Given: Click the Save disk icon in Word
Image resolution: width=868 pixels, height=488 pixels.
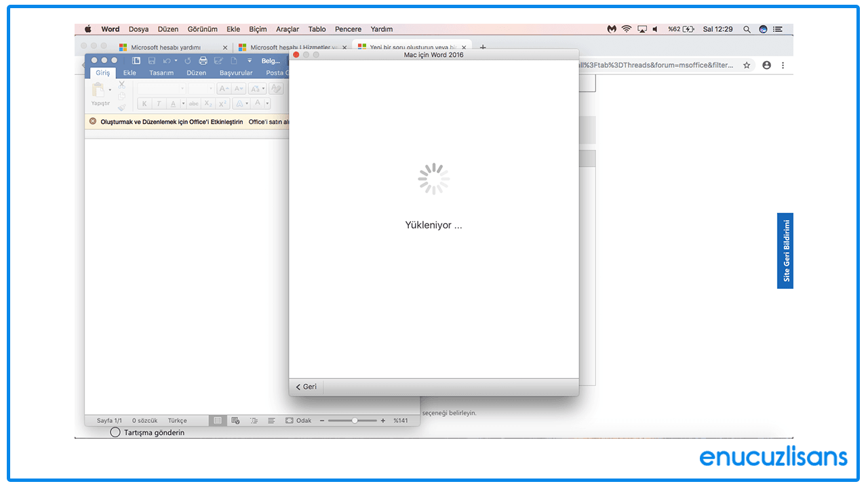Looking at the screenshot, I should [152, 60].
